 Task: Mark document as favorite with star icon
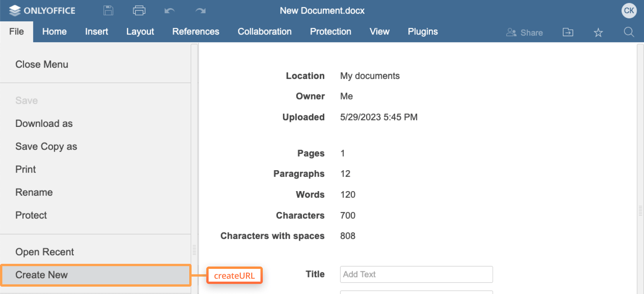(598, 32)
